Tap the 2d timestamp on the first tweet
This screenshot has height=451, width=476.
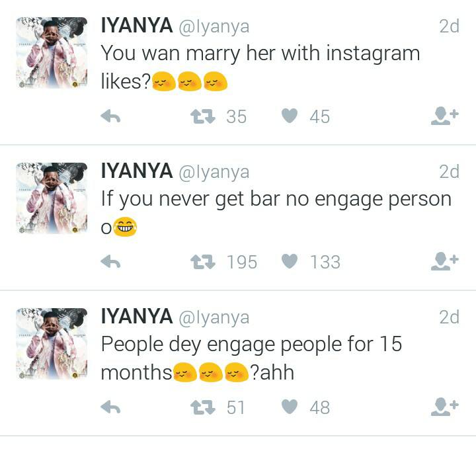pos(449,27)
